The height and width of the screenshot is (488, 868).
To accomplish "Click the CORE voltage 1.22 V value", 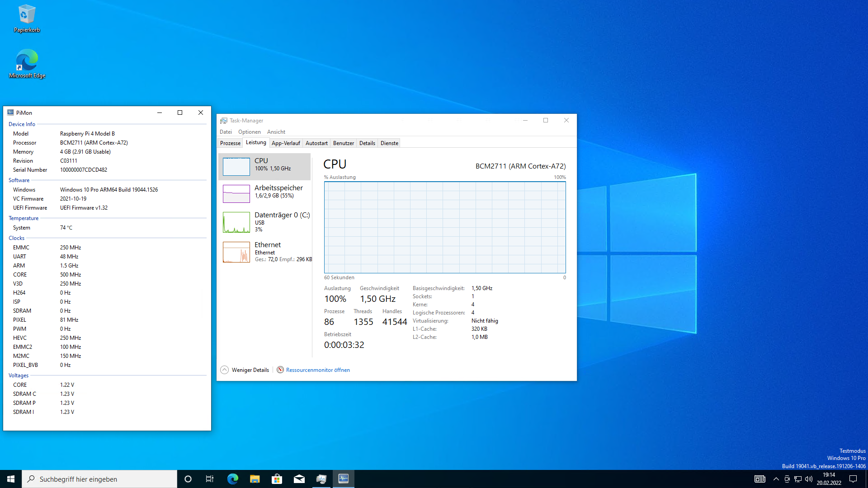I will [67, 385].
